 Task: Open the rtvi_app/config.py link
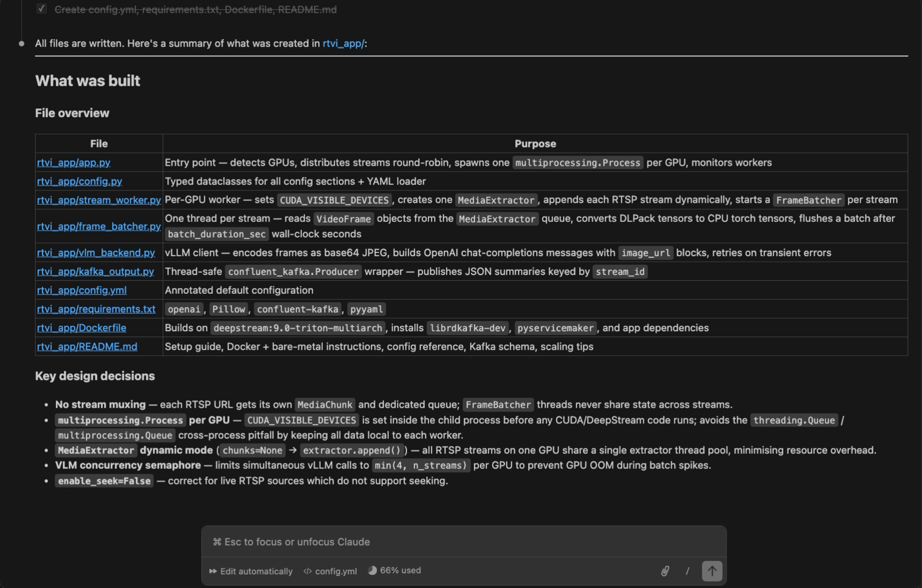pyautogui.click(x=79, y=181)
